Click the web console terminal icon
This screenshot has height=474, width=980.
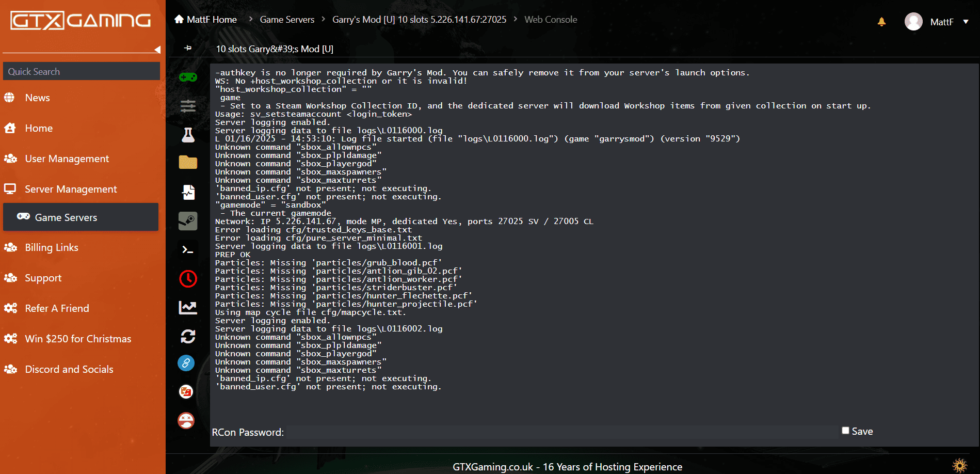(x=188, y=250)
